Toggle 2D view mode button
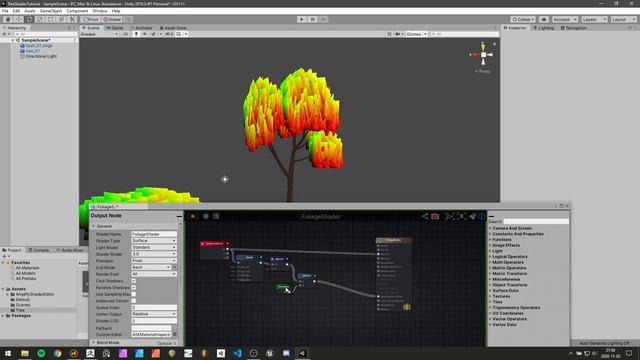 tap(126, 34)
